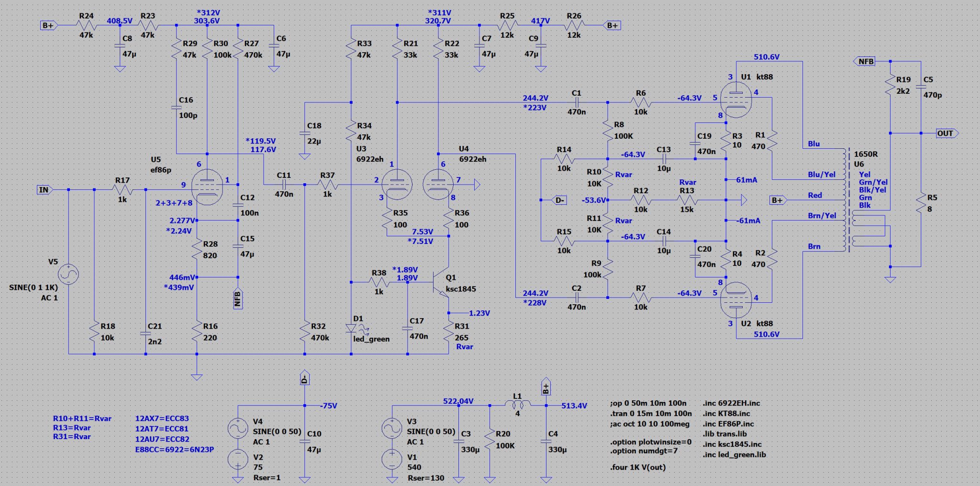
Task: Click resistor R5 8 ohm load symbol
Action: 921,203
